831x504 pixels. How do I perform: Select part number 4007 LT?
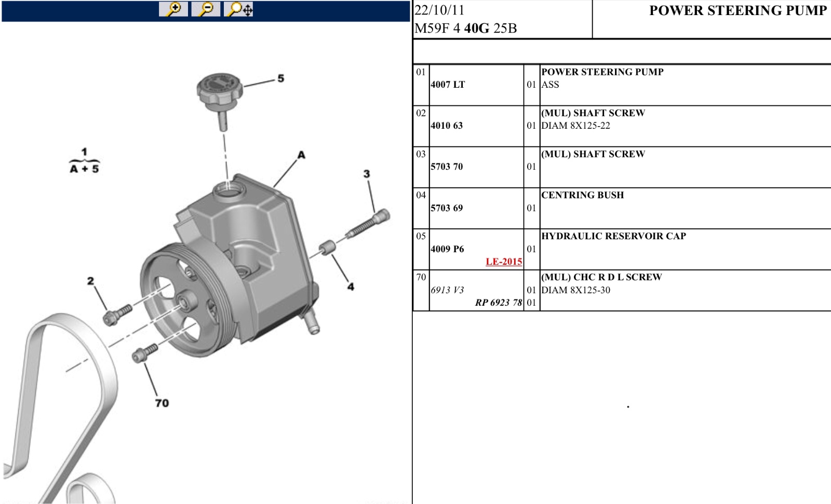[x=448, y=85]
